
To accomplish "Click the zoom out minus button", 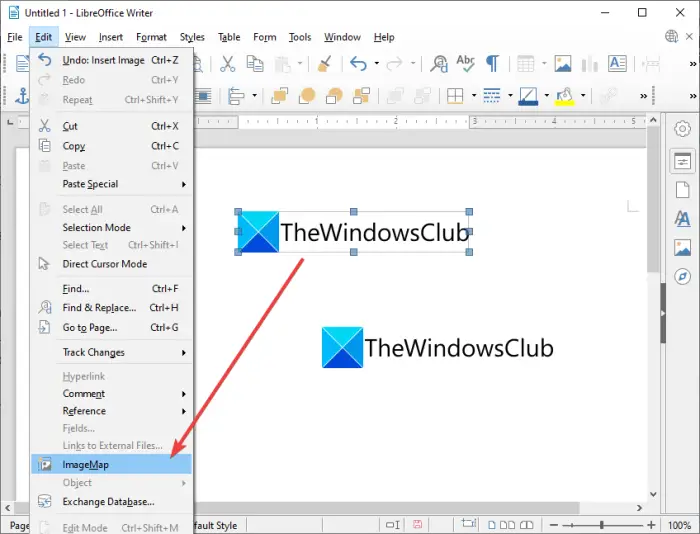I will tap(554, 525).
